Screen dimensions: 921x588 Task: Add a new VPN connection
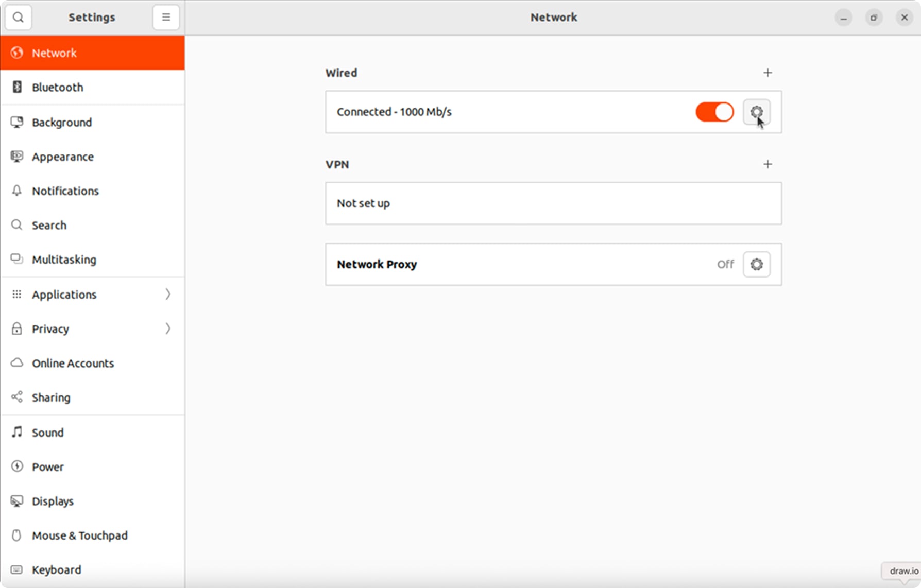(767, 164)
